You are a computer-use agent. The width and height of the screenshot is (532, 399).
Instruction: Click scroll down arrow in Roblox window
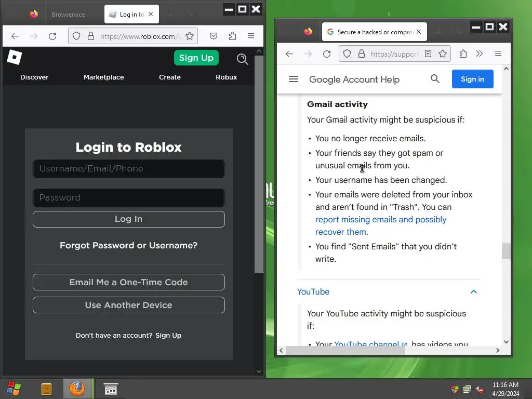click(259, 371)
